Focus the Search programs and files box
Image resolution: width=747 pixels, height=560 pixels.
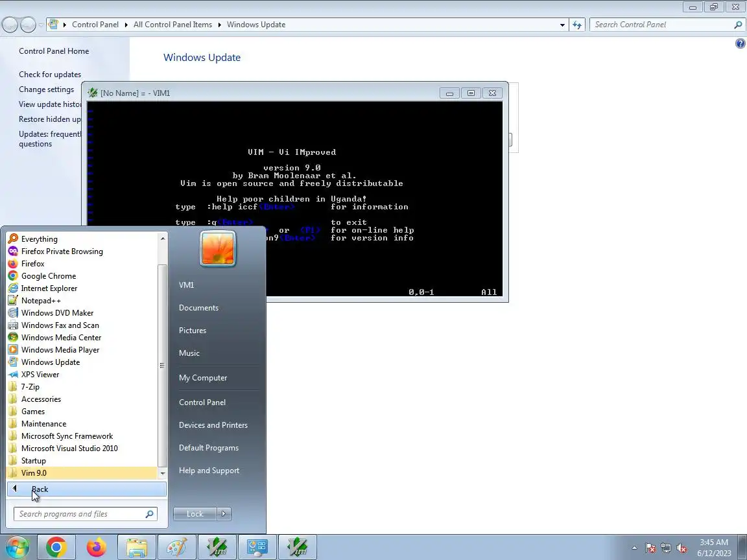[86, 514]
